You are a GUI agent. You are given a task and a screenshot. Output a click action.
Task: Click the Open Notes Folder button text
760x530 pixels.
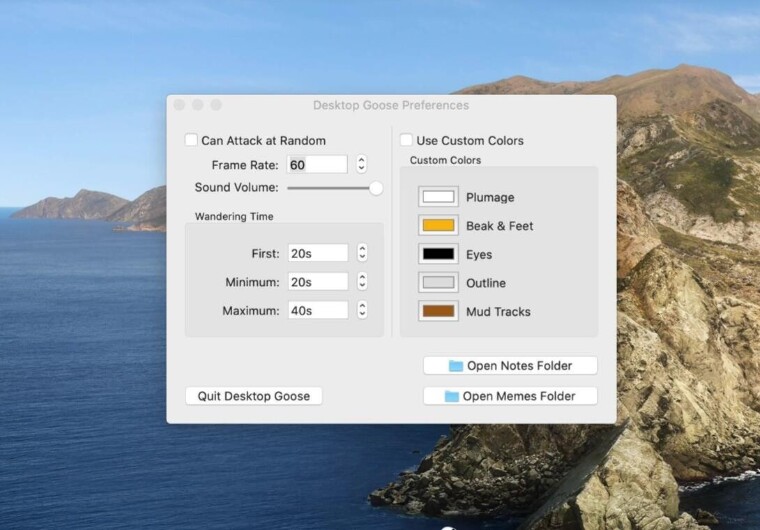click(518, 366)
